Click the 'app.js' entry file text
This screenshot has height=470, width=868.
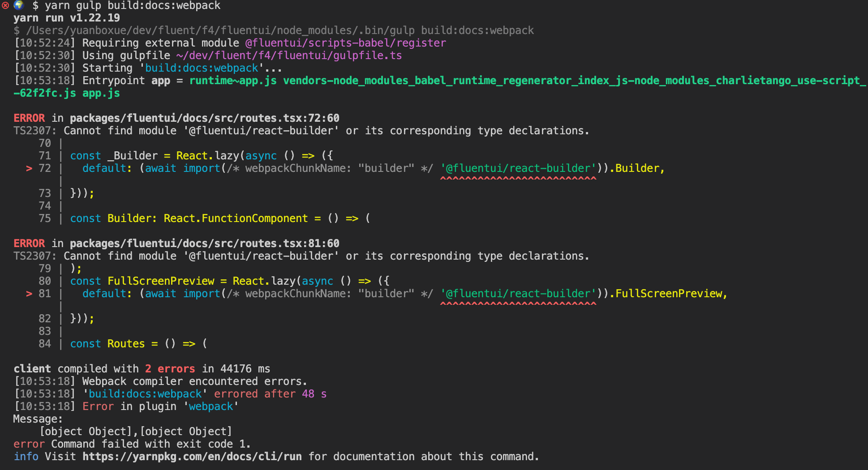tap(100, 93)
